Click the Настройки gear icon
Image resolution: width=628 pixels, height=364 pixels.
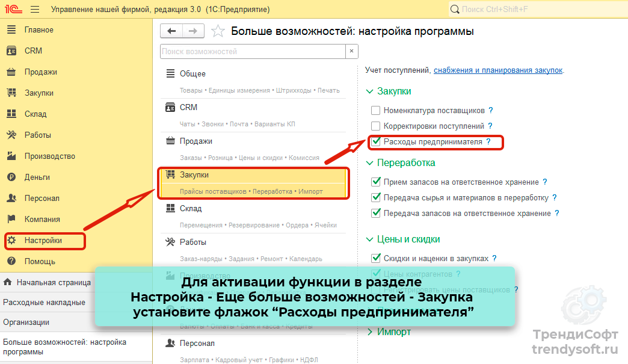[11, 240]
